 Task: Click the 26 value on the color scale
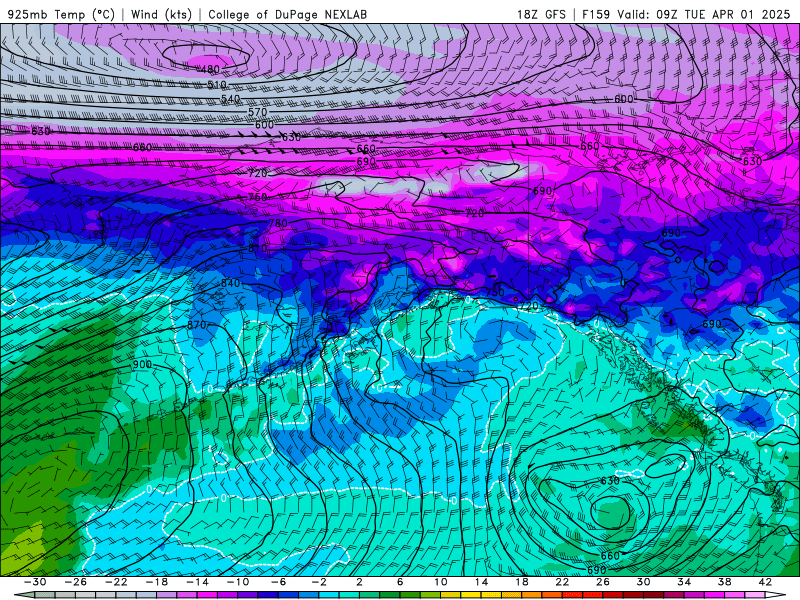pyautogui.click(x=603, y=582)
